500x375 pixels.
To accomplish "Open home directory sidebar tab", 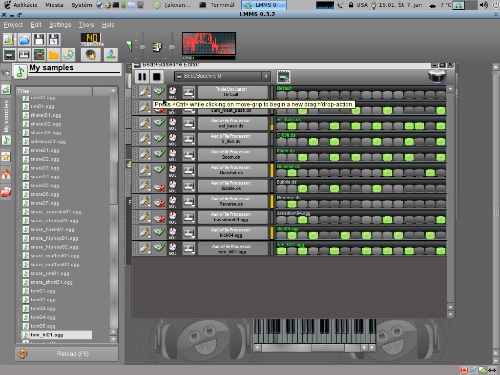I will click(x=6, y=174).
